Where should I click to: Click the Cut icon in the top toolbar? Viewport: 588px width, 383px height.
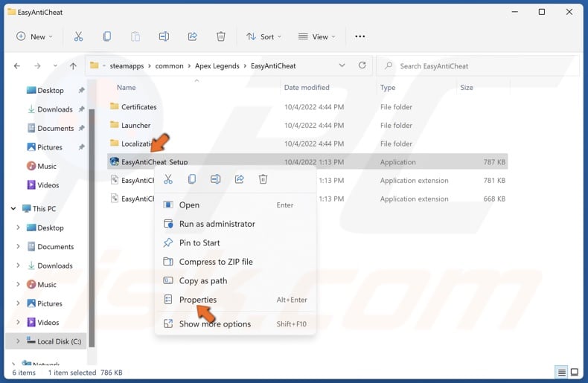click(78, 36)
